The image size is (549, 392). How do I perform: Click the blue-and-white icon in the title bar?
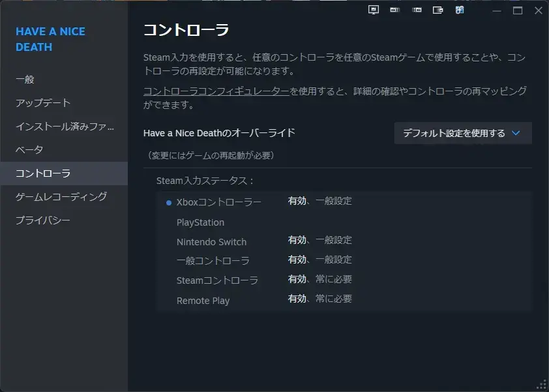click(x=460, y=10)
